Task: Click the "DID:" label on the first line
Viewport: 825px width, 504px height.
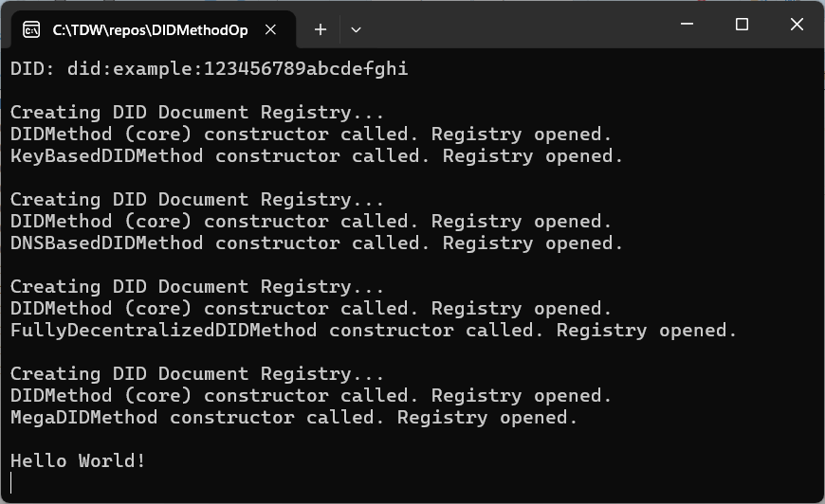Action: pyautogui.click(x=32, y=68)
